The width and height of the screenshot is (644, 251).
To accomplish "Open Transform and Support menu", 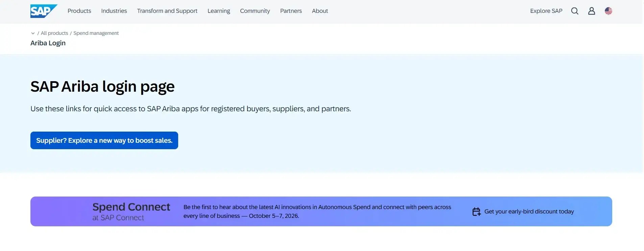I will coord(167,11).
